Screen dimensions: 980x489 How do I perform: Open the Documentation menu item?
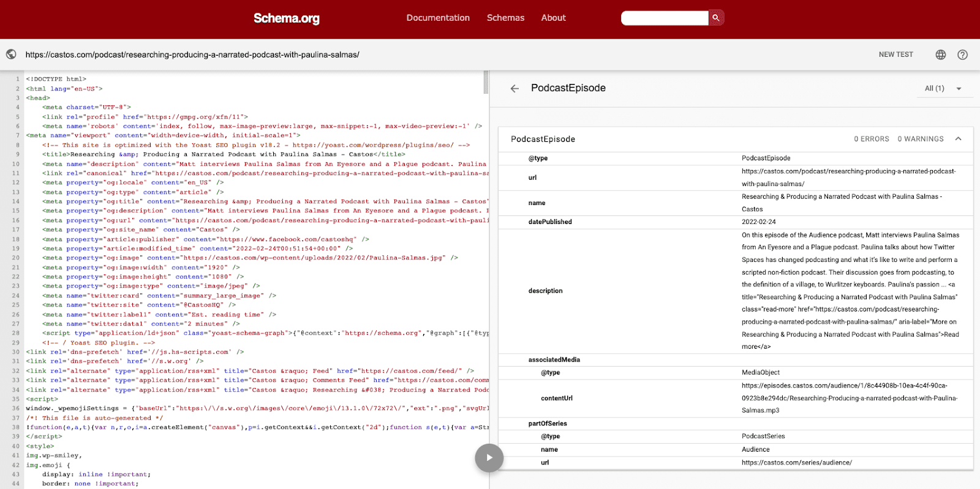(438, 18)
